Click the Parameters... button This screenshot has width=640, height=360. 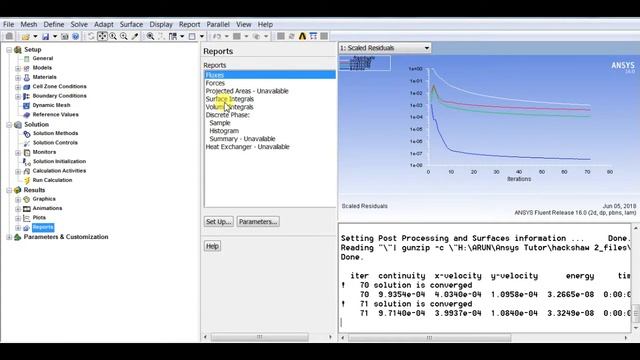click(x=258, y=222)
